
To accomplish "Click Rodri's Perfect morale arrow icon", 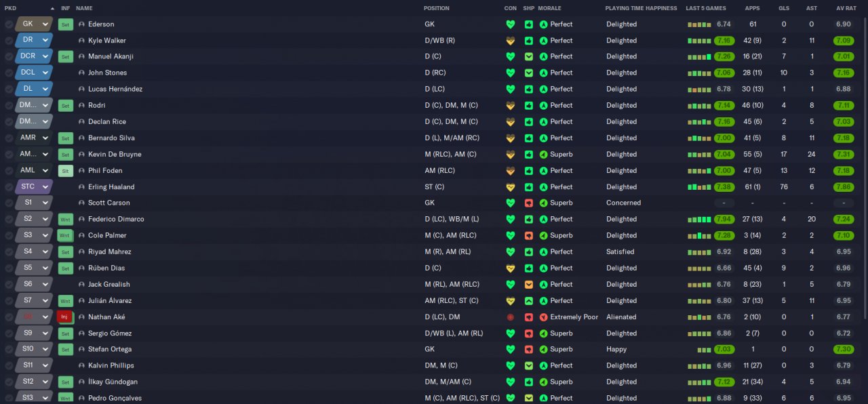I will pos(543,106).
